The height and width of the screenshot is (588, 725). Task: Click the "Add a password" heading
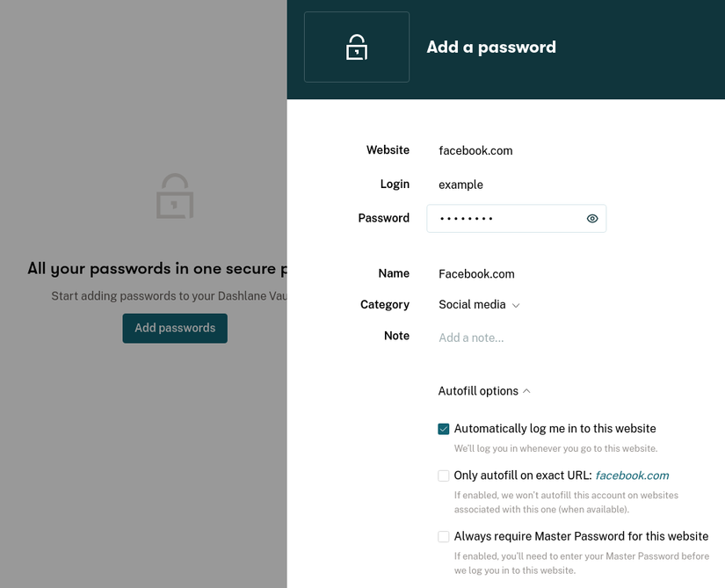point(490,47)
